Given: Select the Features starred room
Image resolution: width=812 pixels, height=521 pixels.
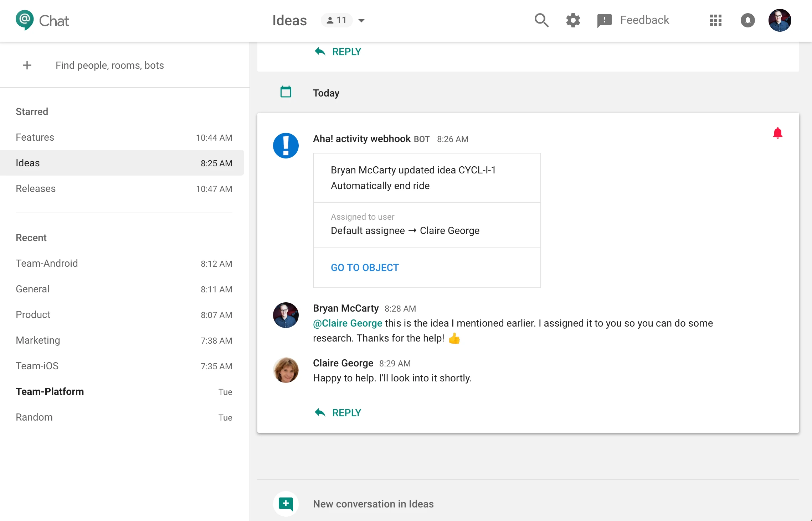Looking at the screenshot, I should (x=35, y=137).
